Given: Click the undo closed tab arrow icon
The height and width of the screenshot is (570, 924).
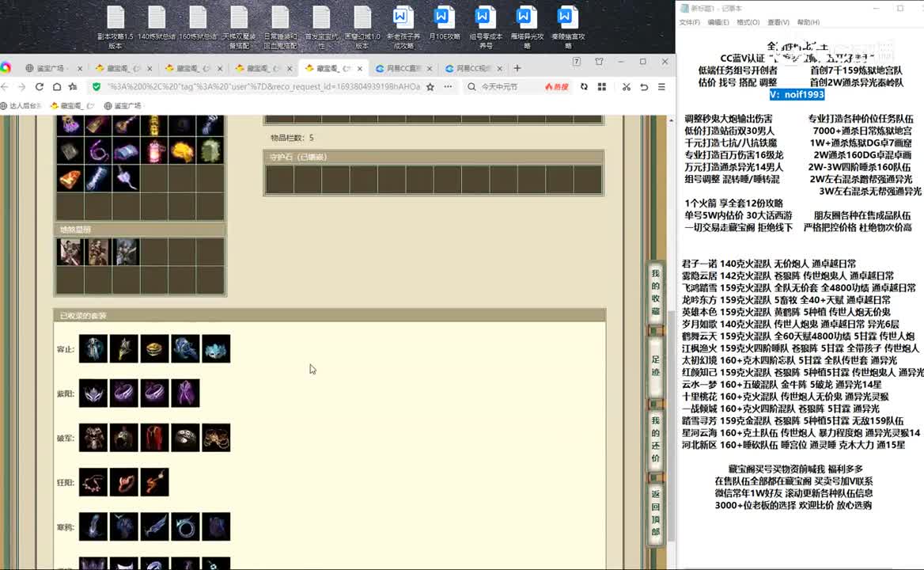Looking at the screenshot, I should point(644,86).
